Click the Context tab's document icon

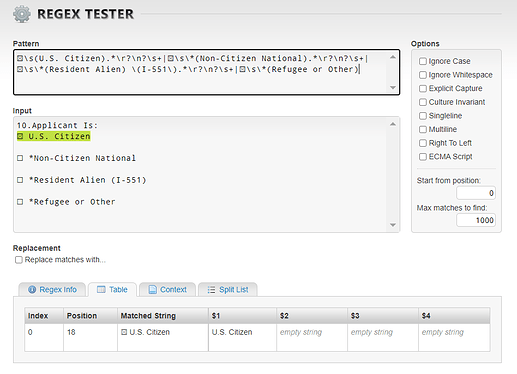pos(152,290)
